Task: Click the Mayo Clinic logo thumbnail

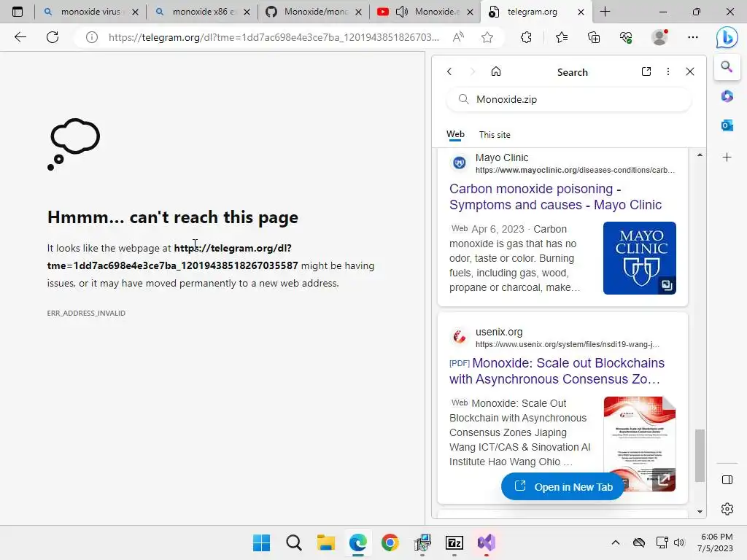Action: point(639,258)
